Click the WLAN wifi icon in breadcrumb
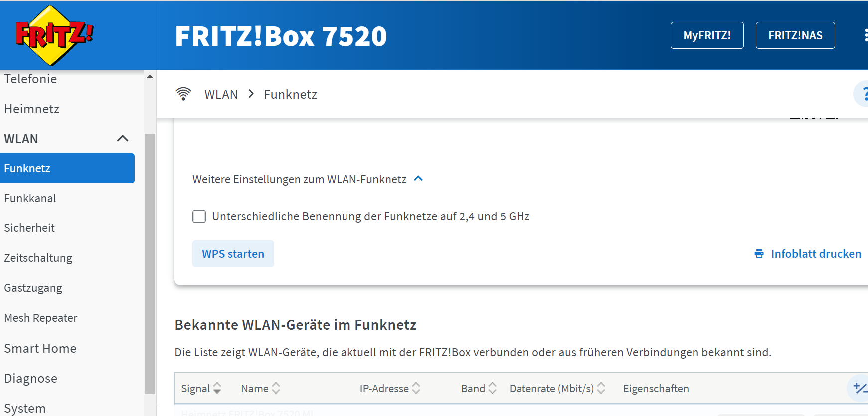 pos(183,94)
